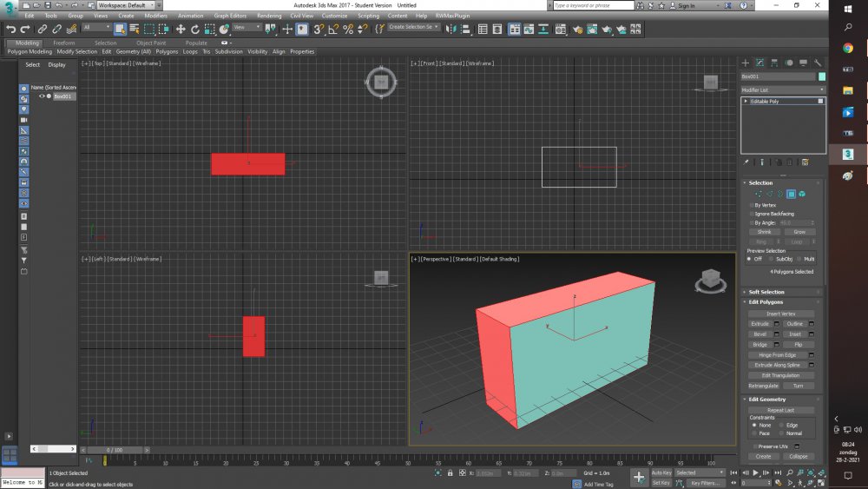Viewport: 868px width, 489px height.
Task: Select the Rotate transform tool
Action: [194, 29]
